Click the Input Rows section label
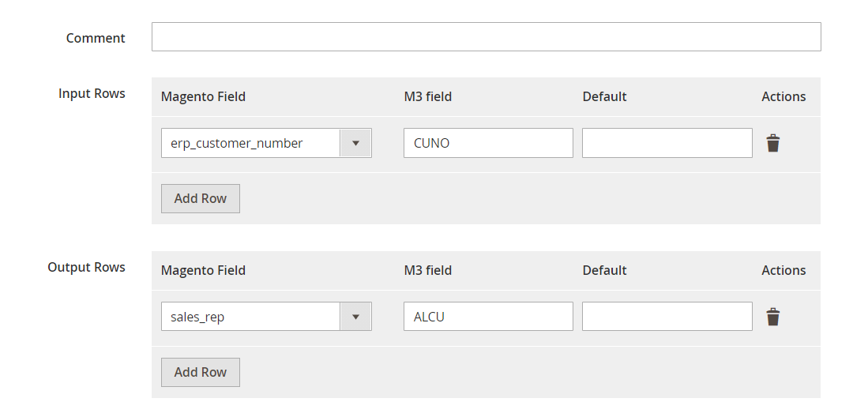 pyautogui.click(x=92, y=93)
